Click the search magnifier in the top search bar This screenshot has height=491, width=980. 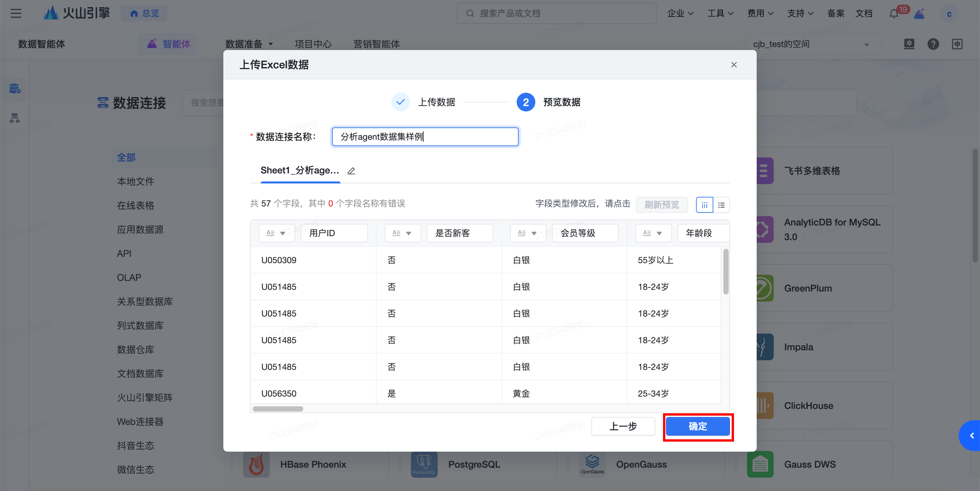point(470,14)
